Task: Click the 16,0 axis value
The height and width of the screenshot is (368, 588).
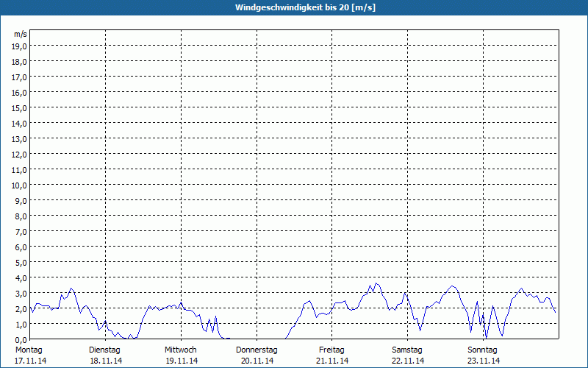Action: (19, 93)
